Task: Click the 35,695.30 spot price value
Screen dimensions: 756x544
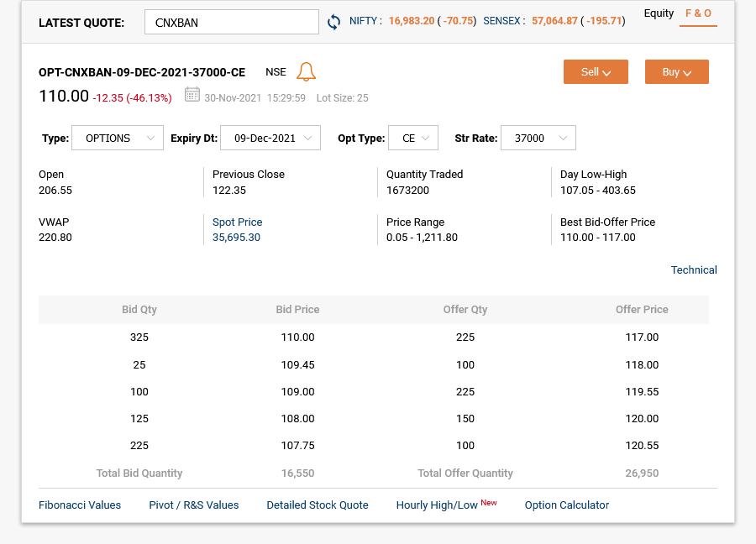Action: [x=236, y=238]
